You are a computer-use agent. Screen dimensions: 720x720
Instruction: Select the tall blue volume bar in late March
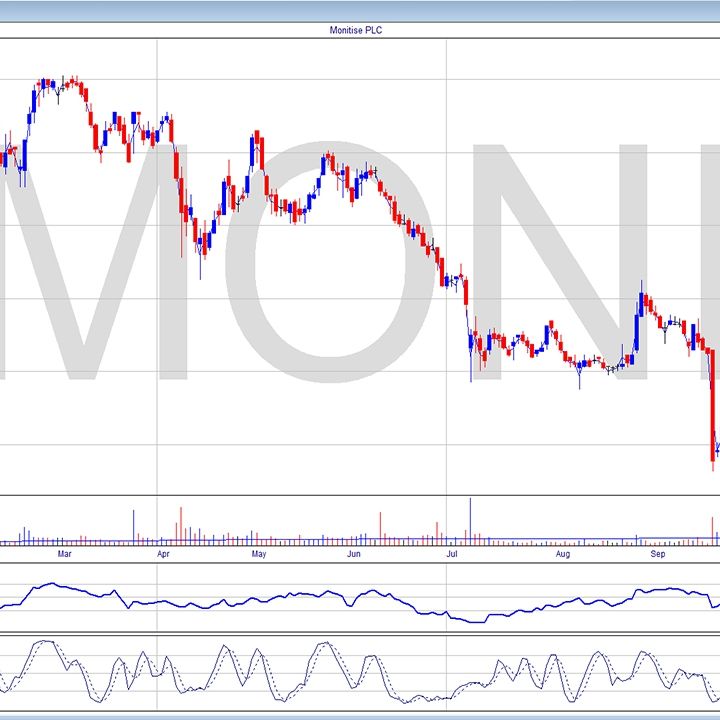(134, 526)
